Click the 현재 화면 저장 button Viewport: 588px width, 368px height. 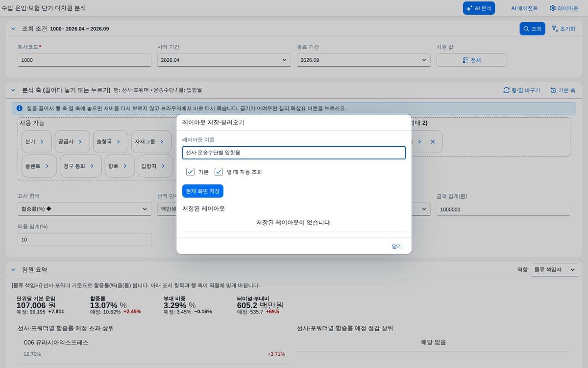(203, 191)
